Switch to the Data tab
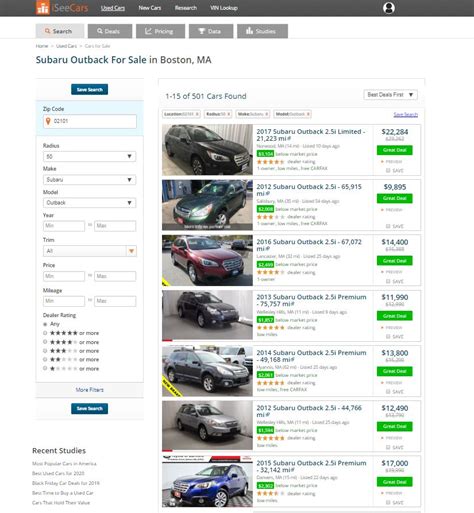474x513 pixels. click(x=211, y=31)
